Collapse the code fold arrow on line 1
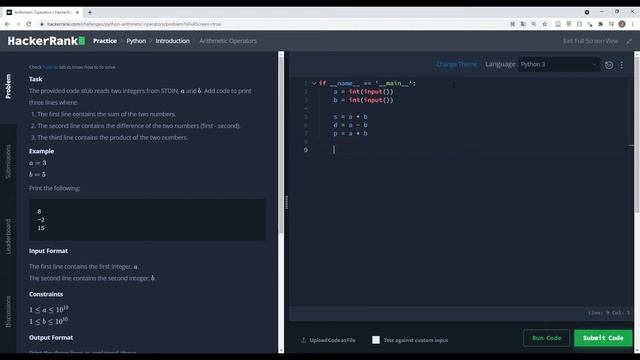Screen dimensions: 640x360 pos(314,83)
